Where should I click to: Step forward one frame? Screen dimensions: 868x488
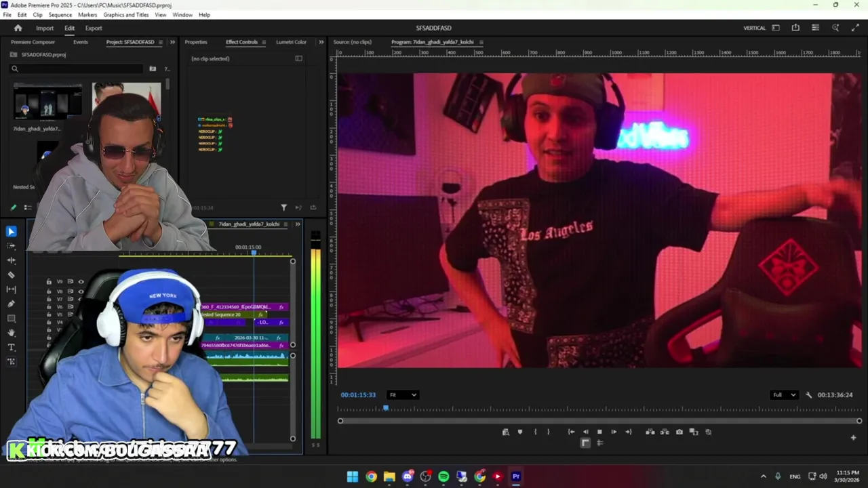coord(614,432)
